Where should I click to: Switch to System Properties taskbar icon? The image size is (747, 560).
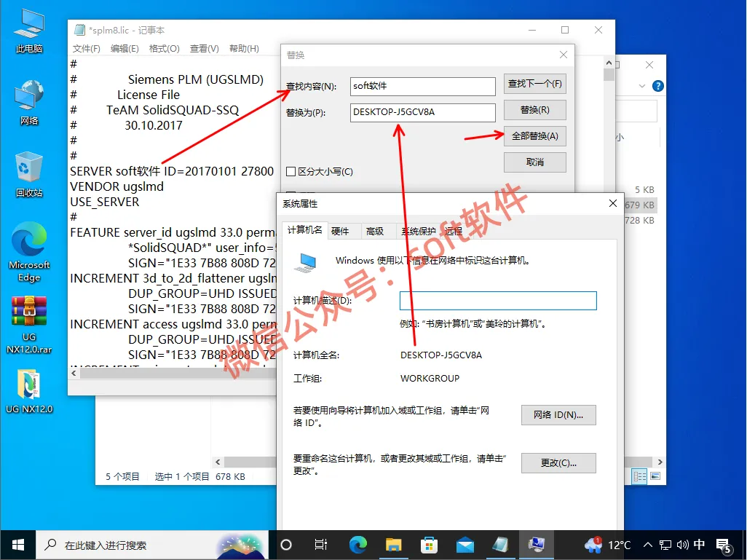[537, 545]
